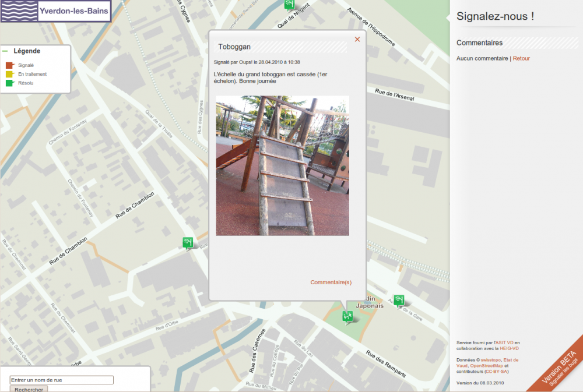
Task: Select the green marker by Avenue de la Gare
Action: (399, 300)
